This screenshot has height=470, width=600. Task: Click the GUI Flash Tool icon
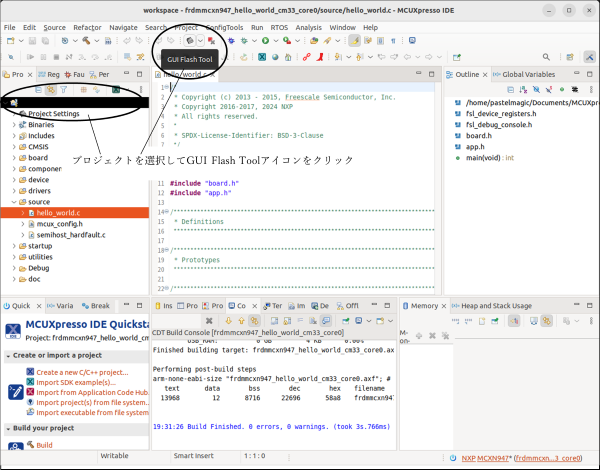tap(188, 40)
